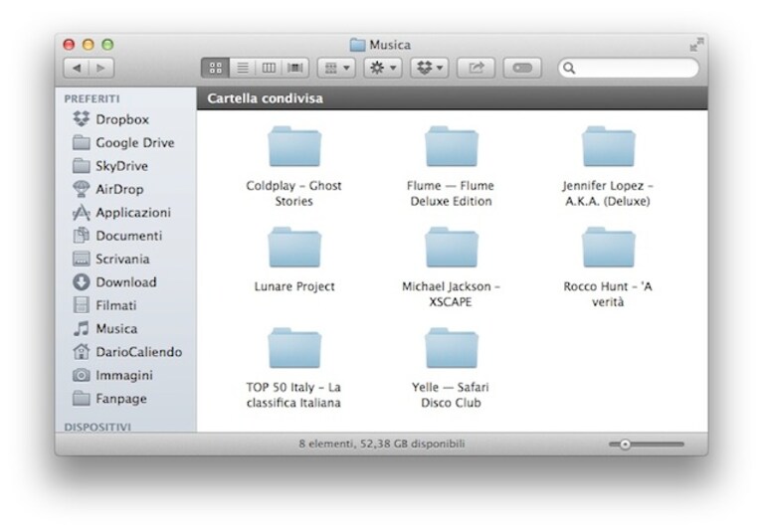Image resolution: width=763 pixels, height=532 pixels.
Task: Zoom the window with green button
Action: point(107,45)
